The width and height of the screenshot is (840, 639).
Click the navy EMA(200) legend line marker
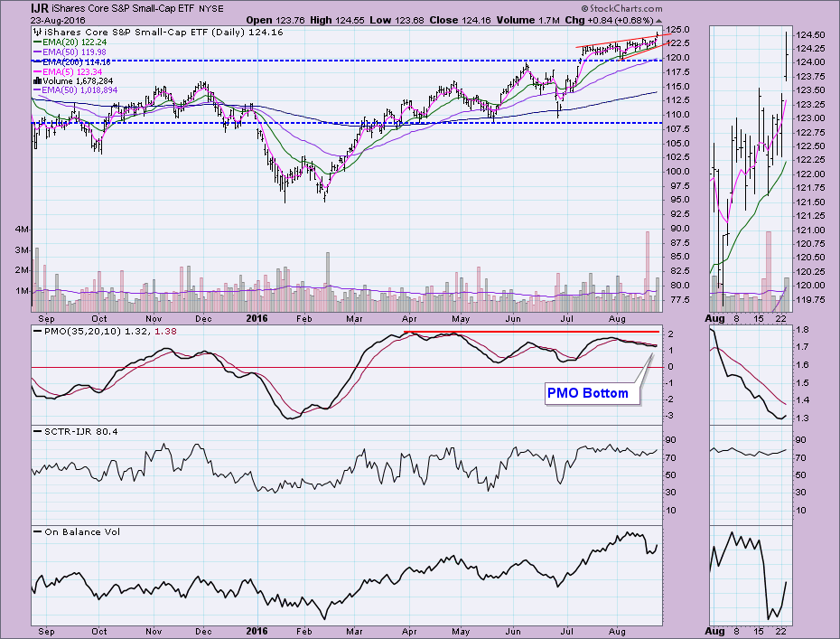pos(37,61)
